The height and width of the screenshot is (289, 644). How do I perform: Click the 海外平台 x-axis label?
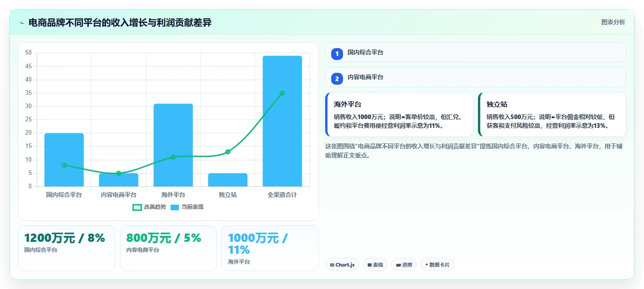[173, 195]
